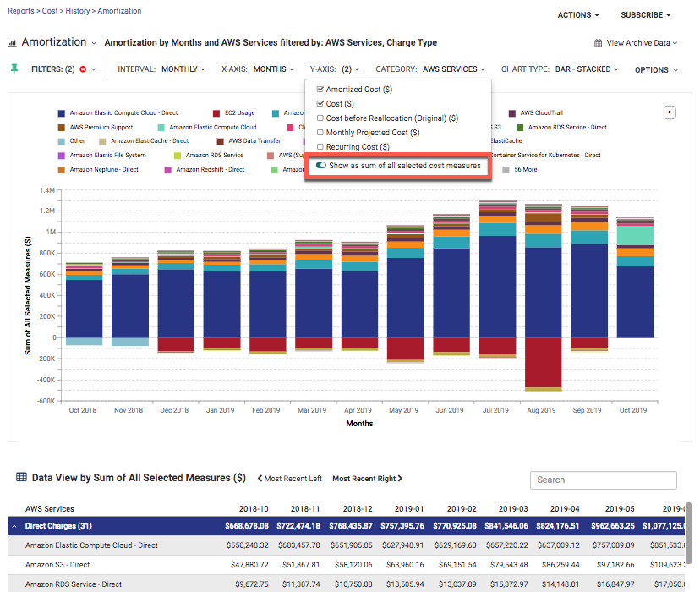Click the Other legend swatch
This screenshot has height=592, width=700.
point(62,141)
